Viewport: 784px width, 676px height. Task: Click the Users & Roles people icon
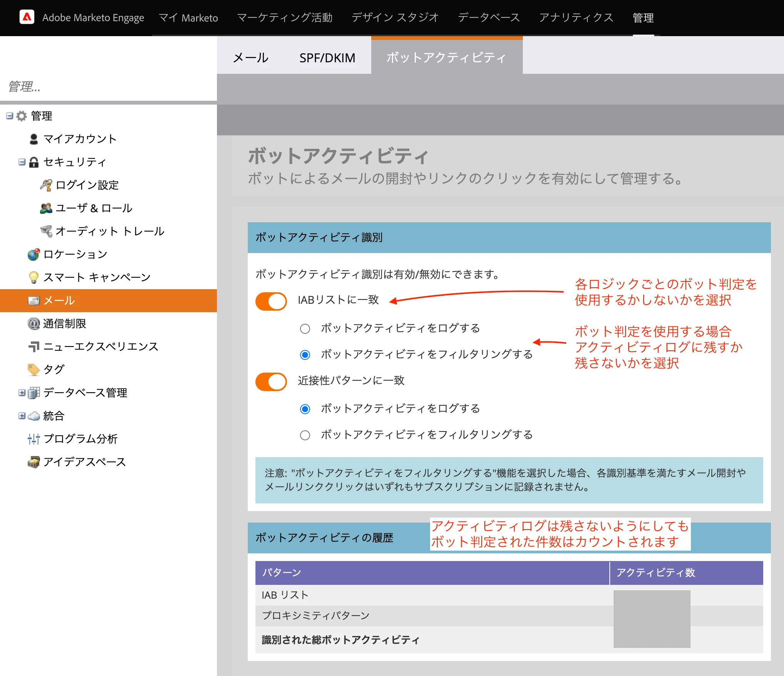click(46, 208)
